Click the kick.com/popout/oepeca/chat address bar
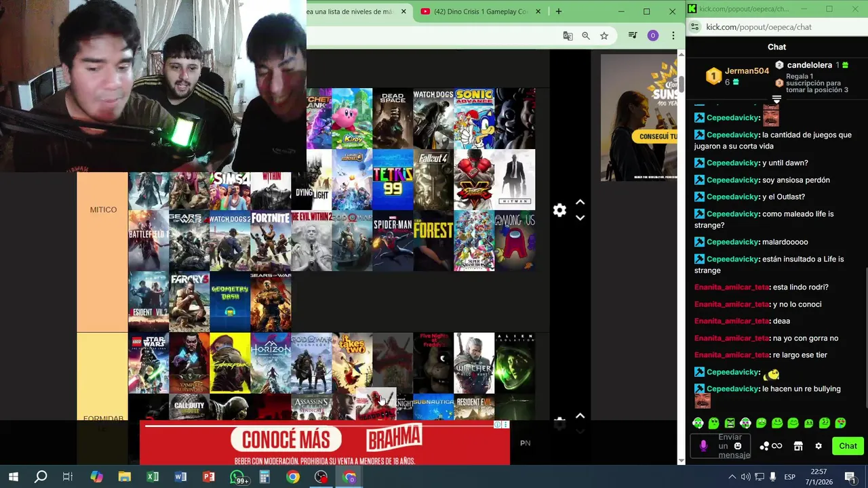Image resolution: width=868 pixels, height=488 pixels. click(759, 27)
